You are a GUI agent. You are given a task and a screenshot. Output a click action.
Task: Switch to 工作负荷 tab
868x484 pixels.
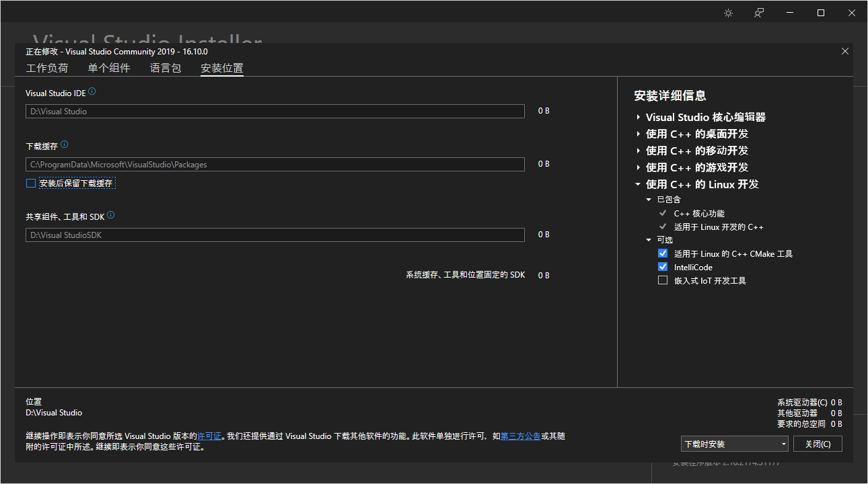(x=47, y=68)
